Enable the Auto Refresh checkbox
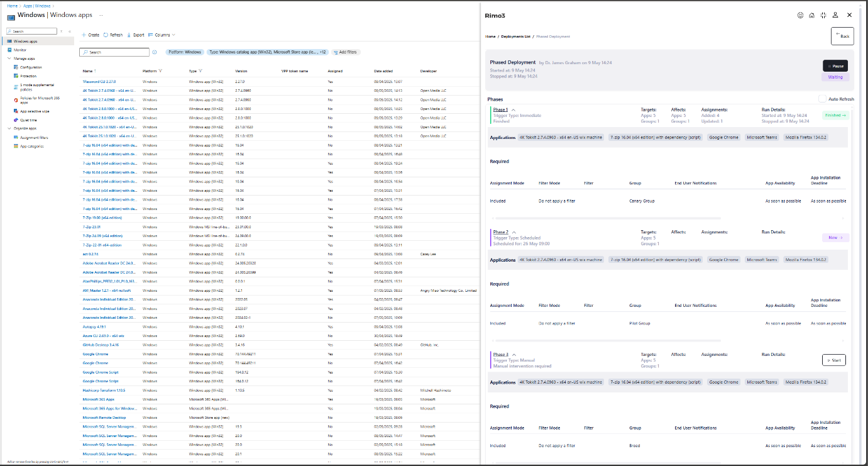The height and width of the screenshot is (466, 868). 822,99
